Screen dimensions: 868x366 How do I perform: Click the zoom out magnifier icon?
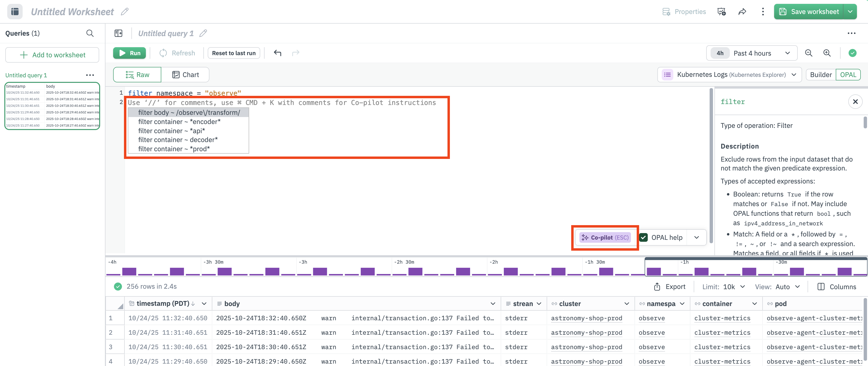tap(808, 53)
